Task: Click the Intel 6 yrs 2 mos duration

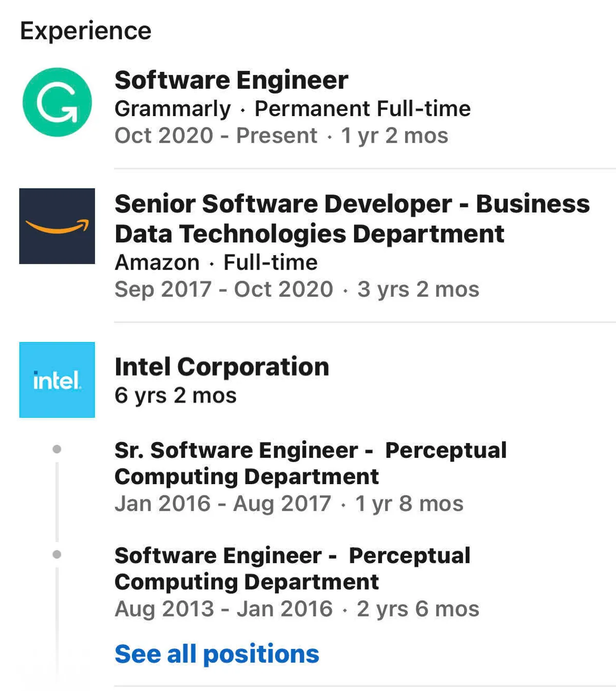Action: click(x=176, y=396)
